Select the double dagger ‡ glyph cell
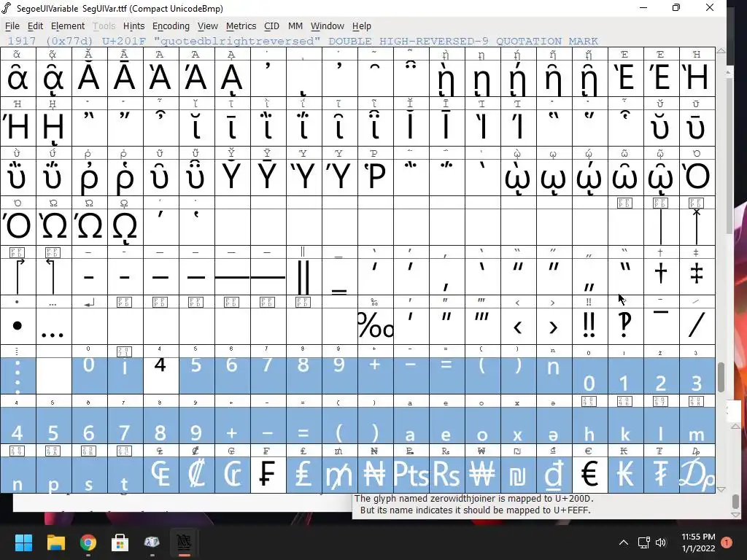 pyautogui.click(x=697, y=276)
